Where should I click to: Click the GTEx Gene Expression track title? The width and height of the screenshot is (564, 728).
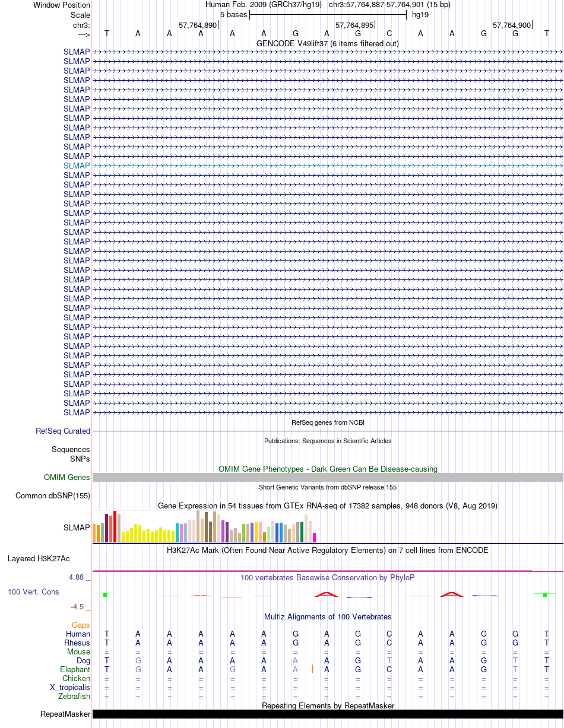[328, 506]
